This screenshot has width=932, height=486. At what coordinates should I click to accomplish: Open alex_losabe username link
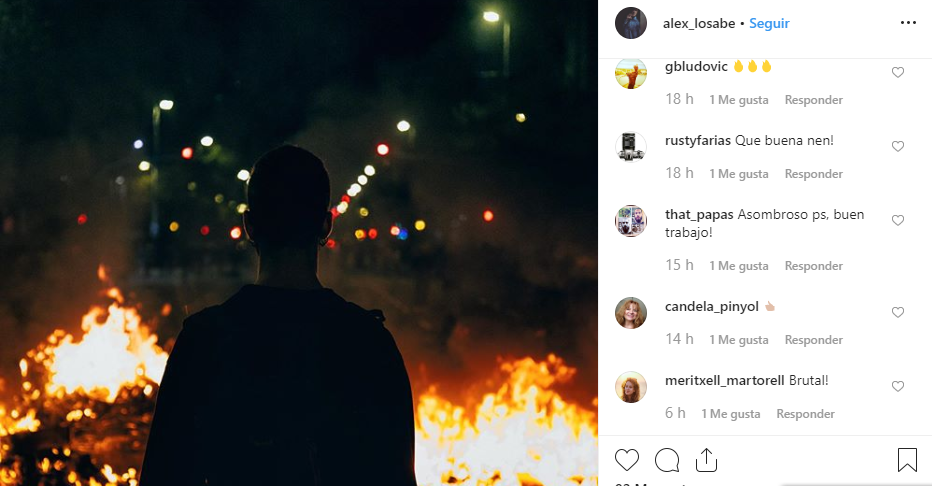(x=698, y=23)
